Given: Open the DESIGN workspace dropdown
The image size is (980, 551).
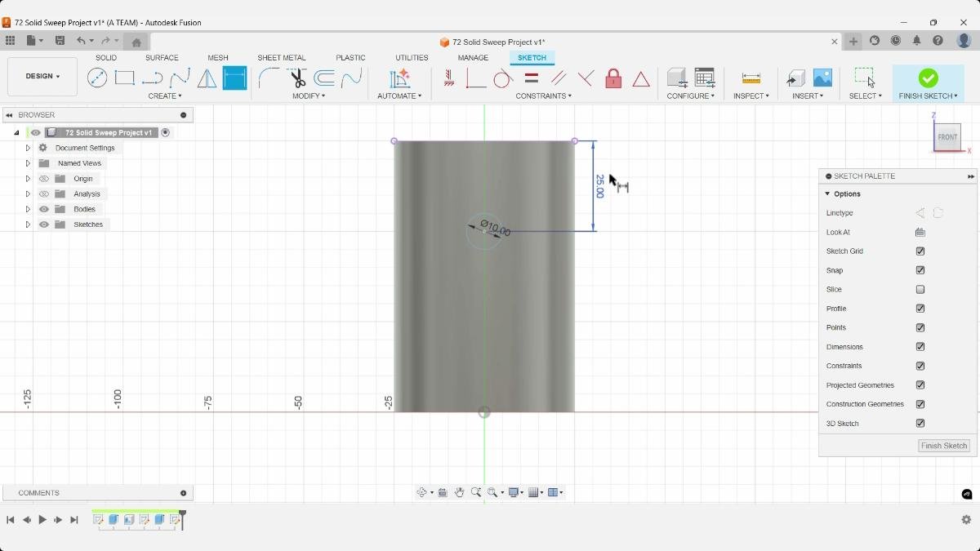Looking at the screenshot, I should click(42, 76).
